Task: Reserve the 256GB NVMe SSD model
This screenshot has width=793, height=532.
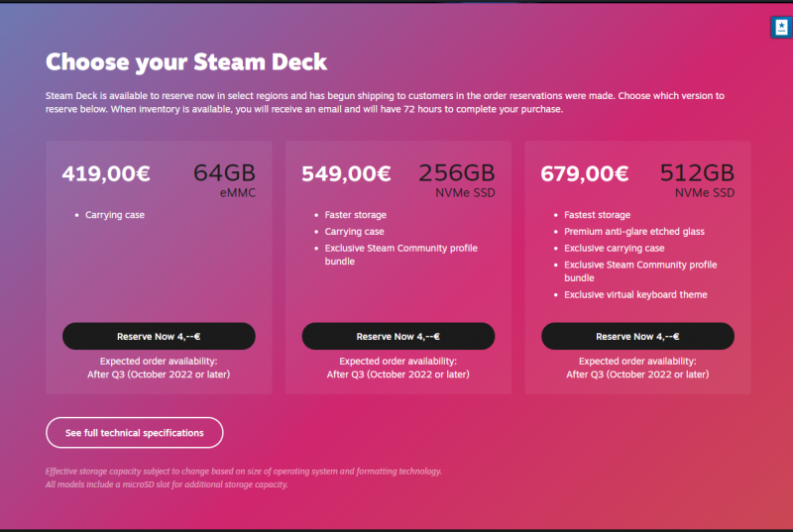Action: point(398,337)
